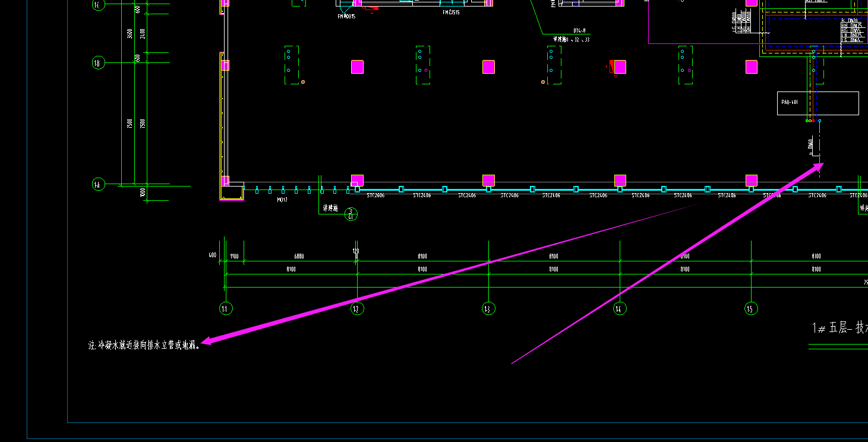Select grid axis bubble 1-A
Viewport: 868px width, 442px height.
(98, 185)
